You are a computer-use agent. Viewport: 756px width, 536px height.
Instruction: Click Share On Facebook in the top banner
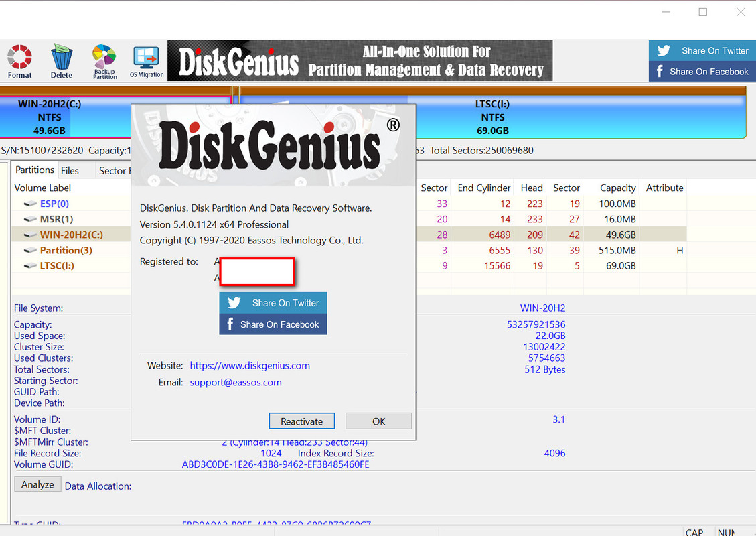point(702,72)
